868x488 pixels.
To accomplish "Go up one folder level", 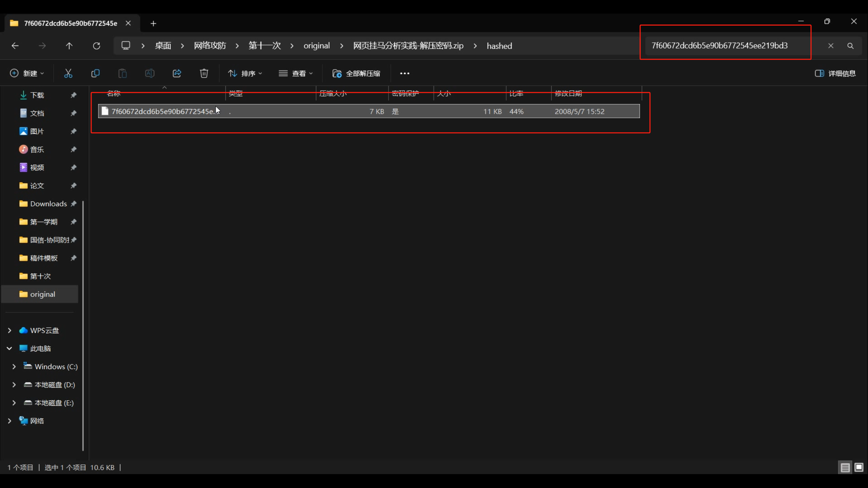I will 69,46.
